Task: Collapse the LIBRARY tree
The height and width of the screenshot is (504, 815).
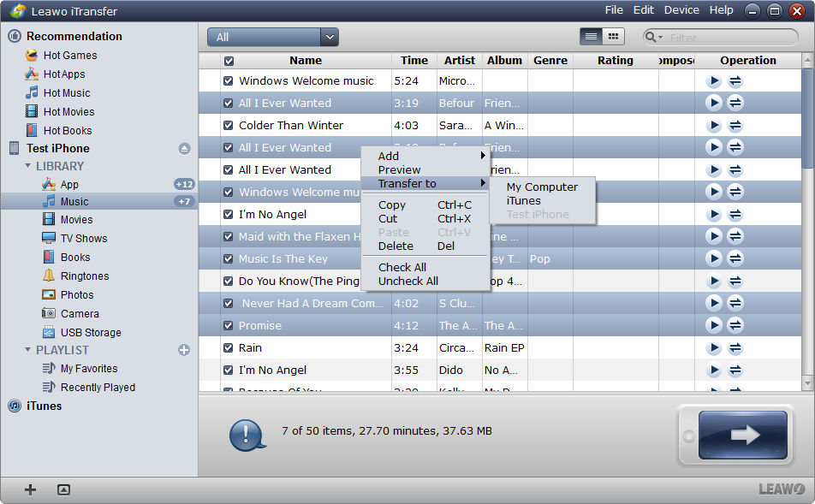Action: pos(28,166)
